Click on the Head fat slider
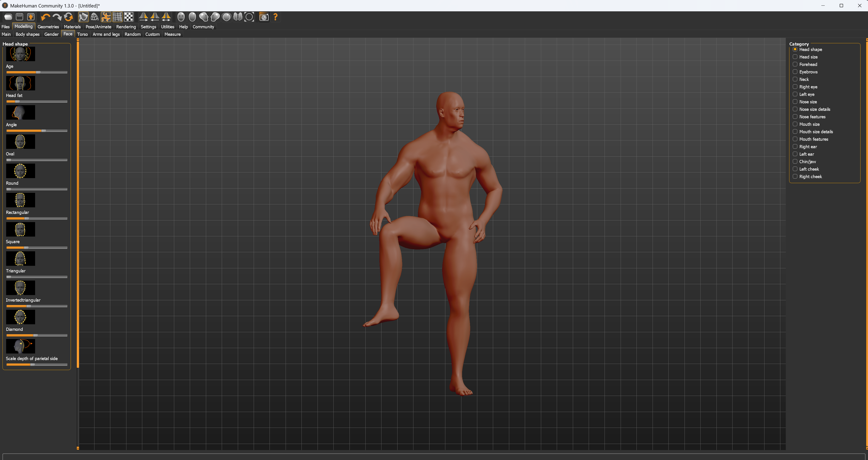Screen dimensions: 868x460 click(37, 102)
